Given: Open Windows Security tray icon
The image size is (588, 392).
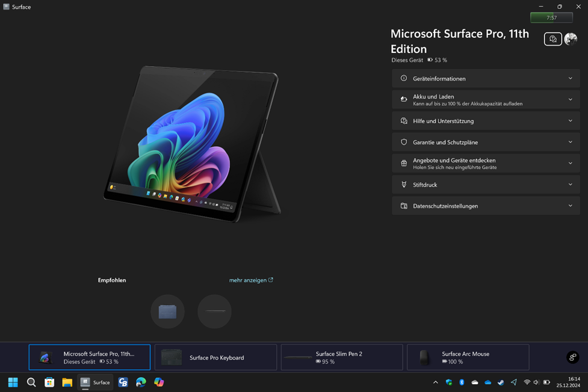Looking at the screenshot, I should click(x=449, y=382).
